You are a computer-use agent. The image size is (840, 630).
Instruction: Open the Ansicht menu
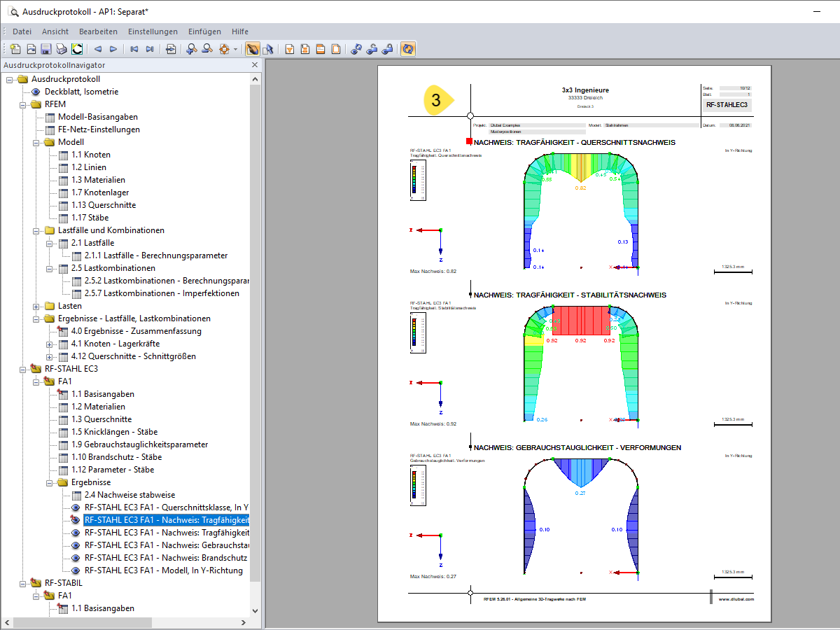click(x=55, y=31)
